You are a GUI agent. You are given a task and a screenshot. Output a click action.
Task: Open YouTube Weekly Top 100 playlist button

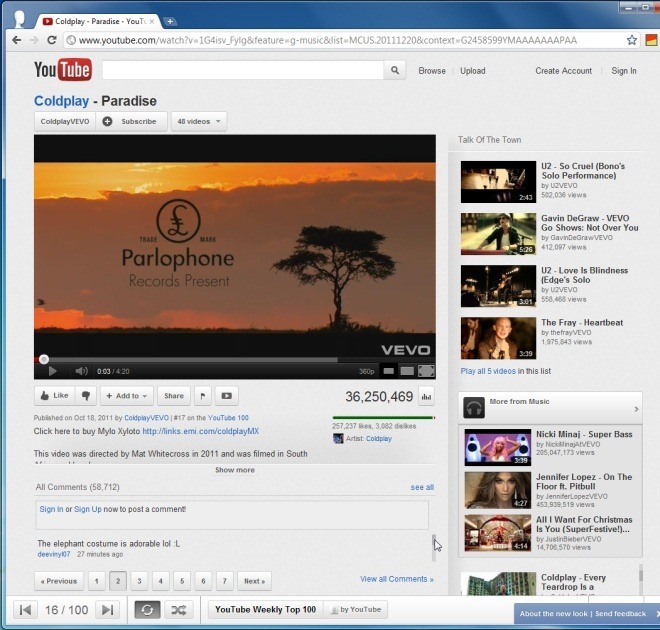click(x=266, y=609)
